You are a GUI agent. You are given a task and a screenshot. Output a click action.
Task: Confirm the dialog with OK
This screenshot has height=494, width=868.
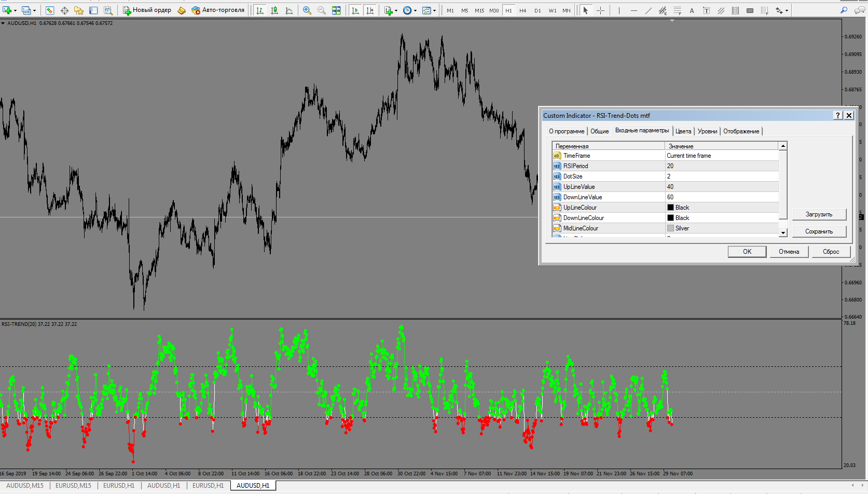[747, 252]
